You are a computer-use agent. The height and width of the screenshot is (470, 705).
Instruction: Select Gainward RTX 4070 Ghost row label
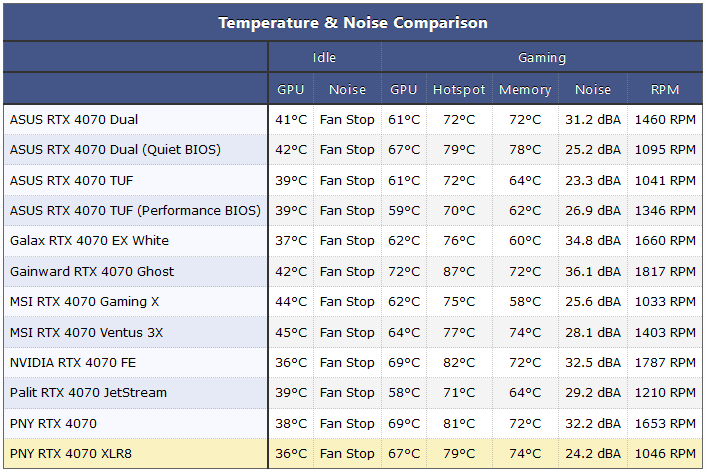[x=92, y=271]
